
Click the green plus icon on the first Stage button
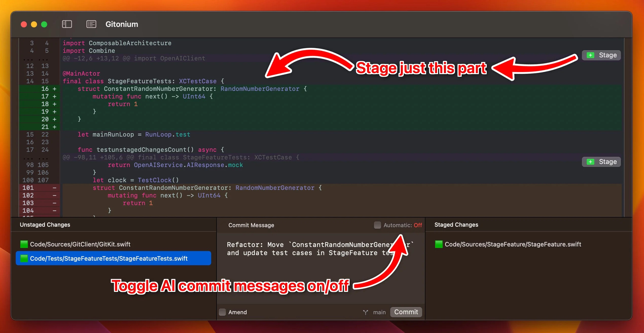(591, 55)
